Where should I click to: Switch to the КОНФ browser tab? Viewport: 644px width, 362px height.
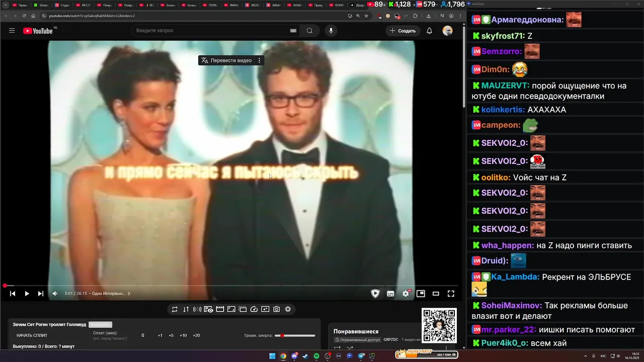[336, 5]
